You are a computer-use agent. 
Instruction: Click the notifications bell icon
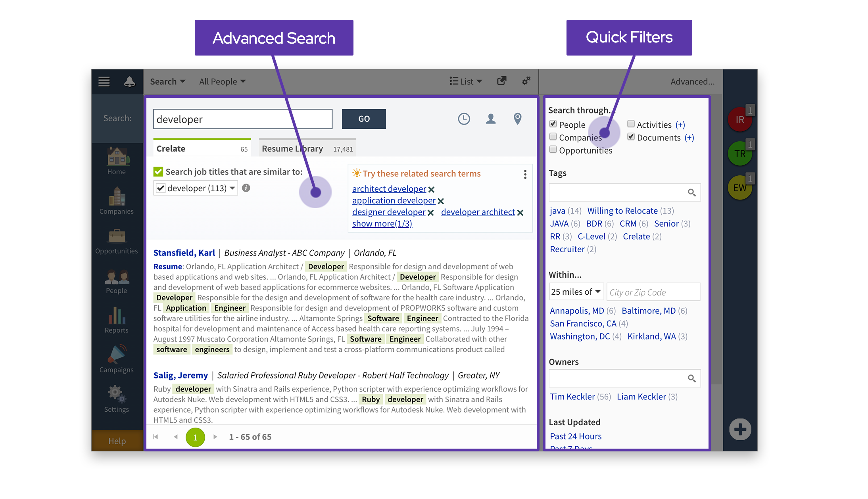click(x=129, y=82)
